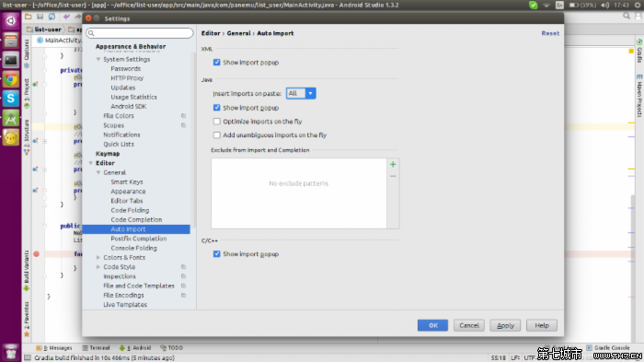
Task: Click the Cancel button
Action: point(469,325)
